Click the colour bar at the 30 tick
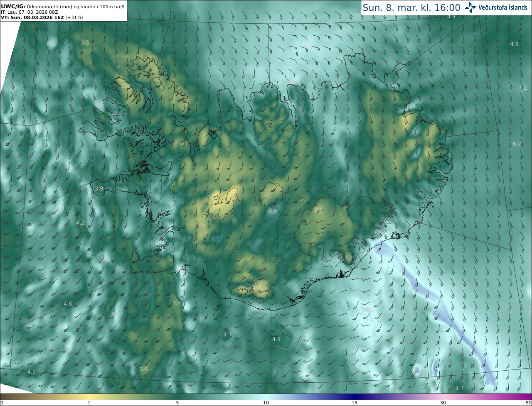532x406 pixels. pyautogui.click(x=443, y=397)
